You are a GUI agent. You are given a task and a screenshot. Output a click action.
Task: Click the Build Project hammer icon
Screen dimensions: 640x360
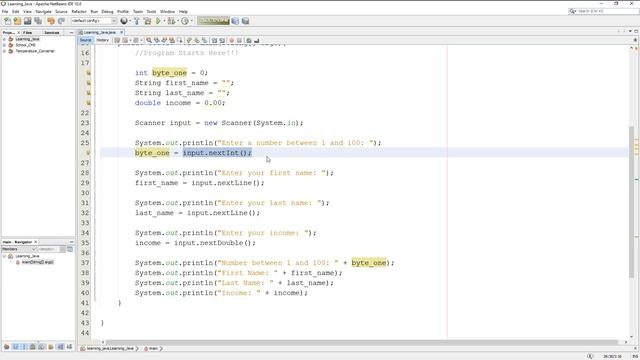click(137, 21)
